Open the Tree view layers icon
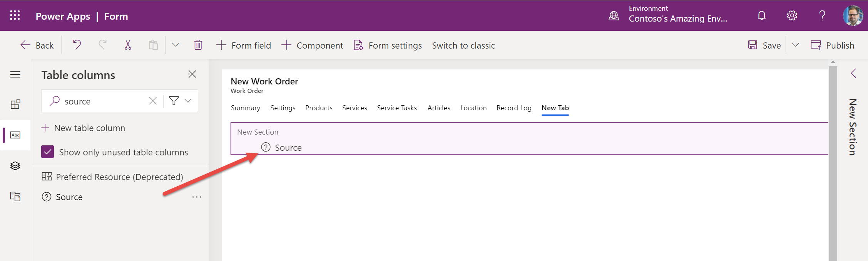 15,166
